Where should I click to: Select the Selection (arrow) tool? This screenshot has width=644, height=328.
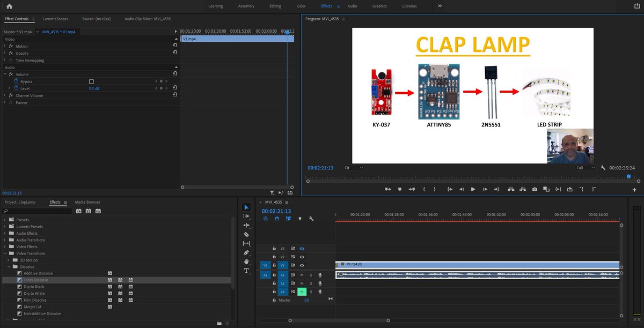tap(246, 207)
